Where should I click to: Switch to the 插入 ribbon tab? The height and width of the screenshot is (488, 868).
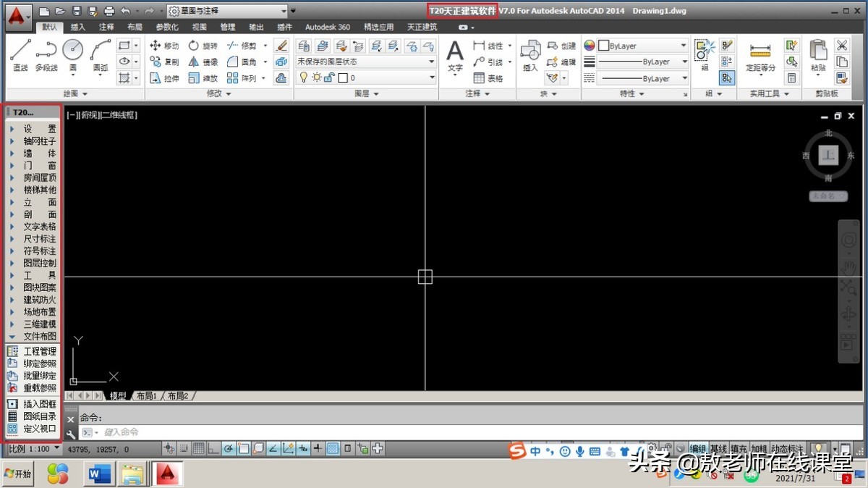coord(77,27)
